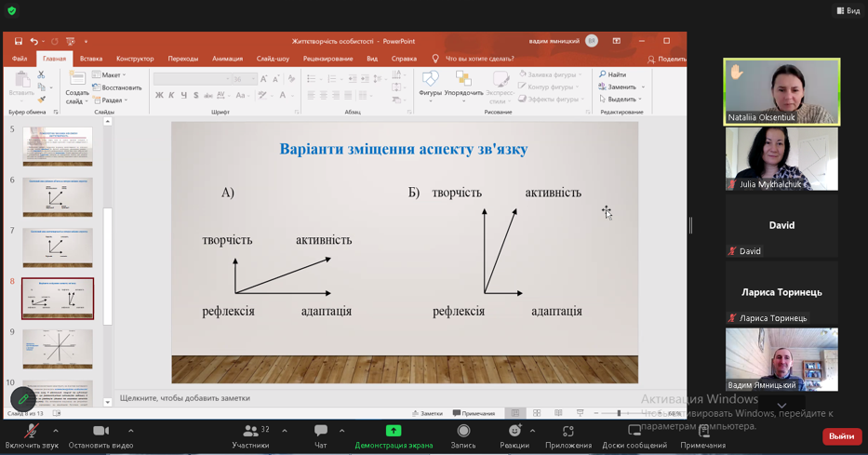Click Что вы хотите сделать search box
868x455 pixels.
click(x=479, y=59)
